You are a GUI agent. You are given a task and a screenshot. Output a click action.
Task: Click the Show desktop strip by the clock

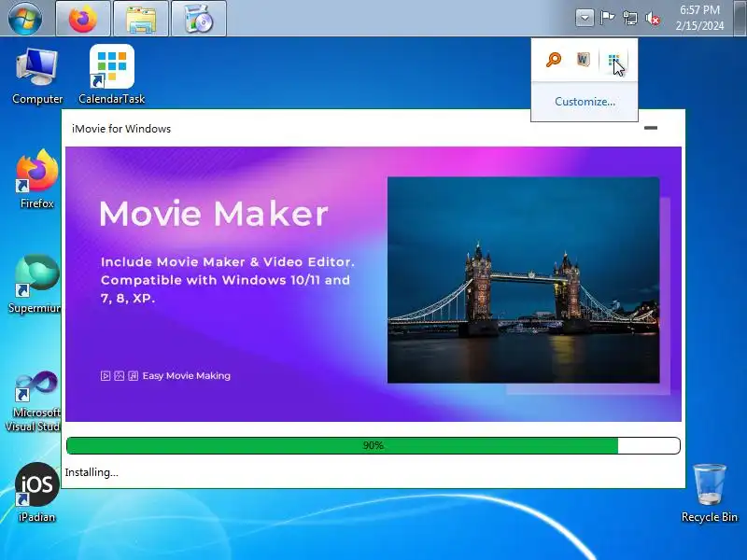(x=740, y=18)
